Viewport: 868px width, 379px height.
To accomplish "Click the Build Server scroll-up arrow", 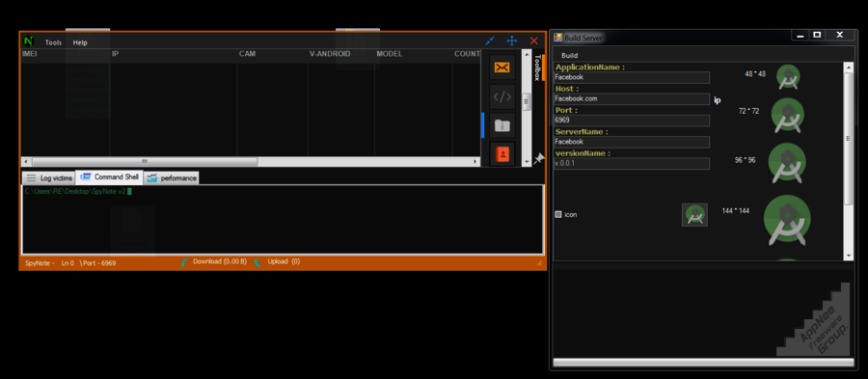I will [x=848, y=67].
